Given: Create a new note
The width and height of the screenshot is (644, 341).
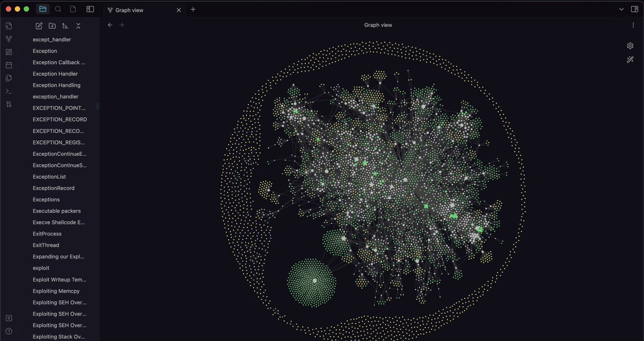Looking at the screenshot, I should tap(39, 25).
